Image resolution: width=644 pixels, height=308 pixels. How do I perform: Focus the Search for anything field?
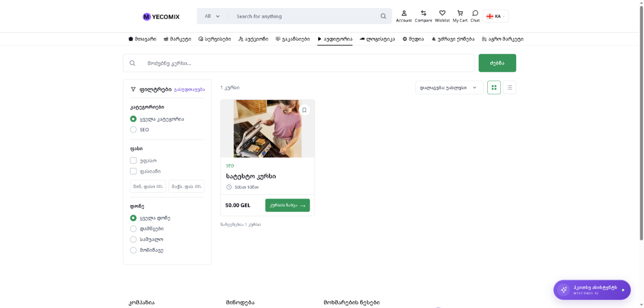click(x=306, y=16)
